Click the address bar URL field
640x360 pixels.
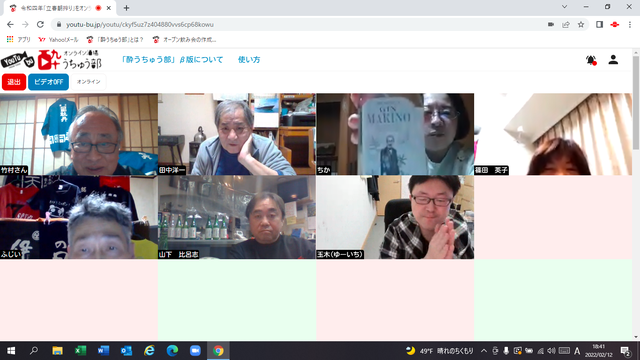(302, 24)
